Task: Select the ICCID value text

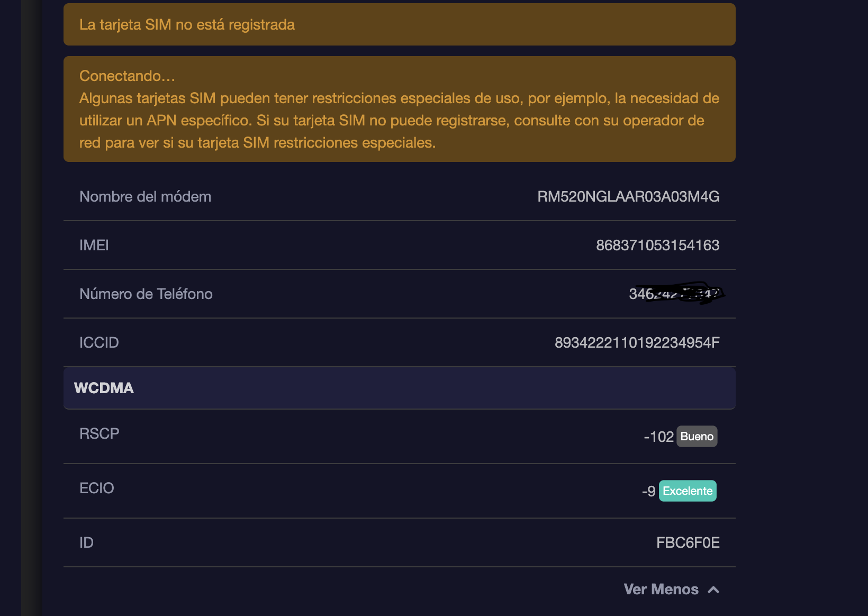Action: pos(637,343)
